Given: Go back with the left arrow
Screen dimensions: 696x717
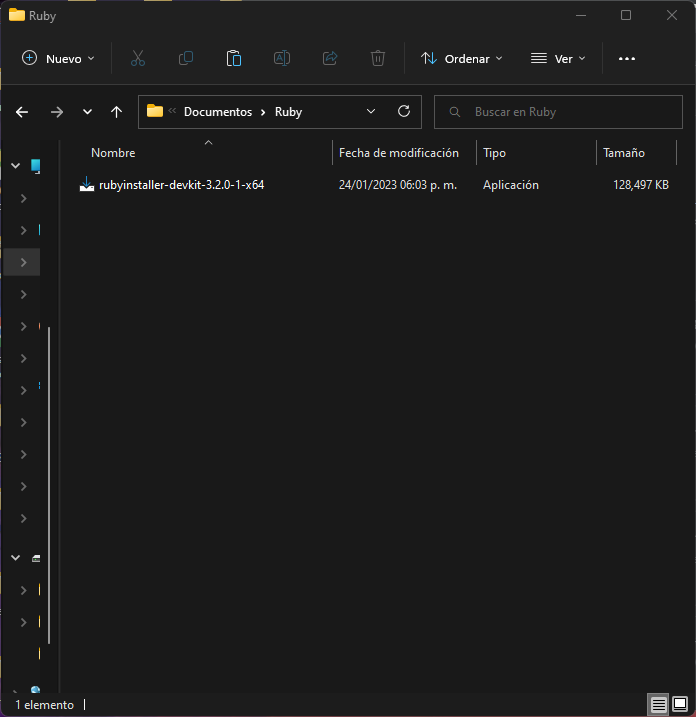Looking at the screenshot, I should [22, 112].
